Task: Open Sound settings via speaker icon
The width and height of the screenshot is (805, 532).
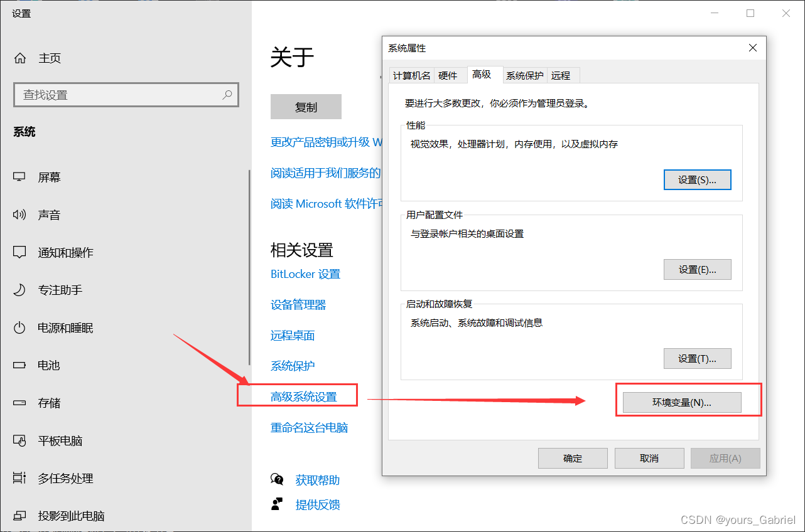Action: (19, 215)
